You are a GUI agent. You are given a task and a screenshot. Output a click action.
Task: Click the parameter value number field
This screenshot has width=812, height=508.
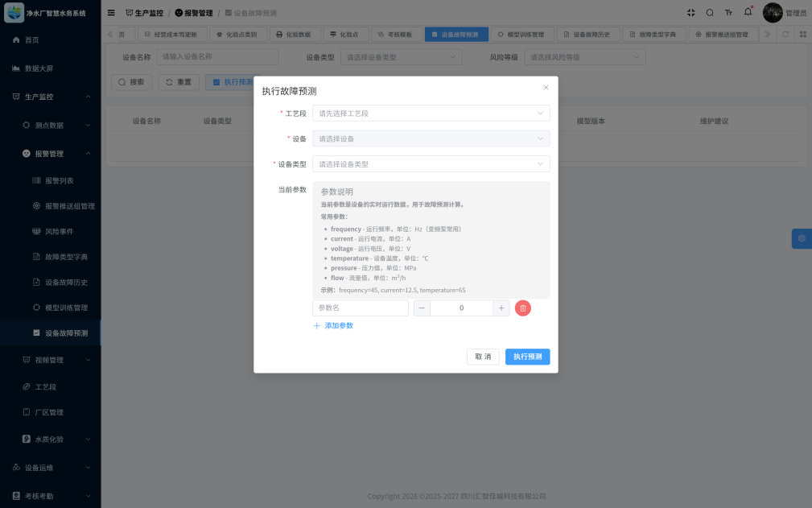coord(461,308)
